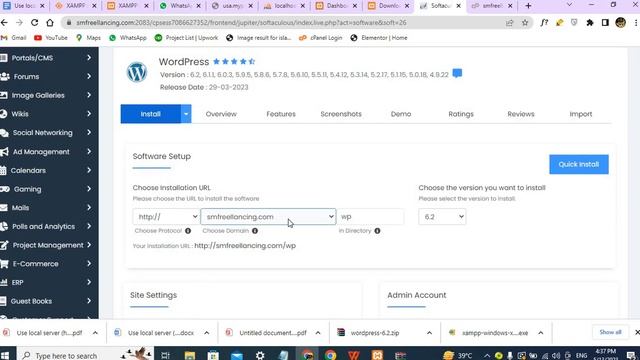Open the YouTube bookmark
Viewport: 640px width, 360px height.
coord(51,38)
